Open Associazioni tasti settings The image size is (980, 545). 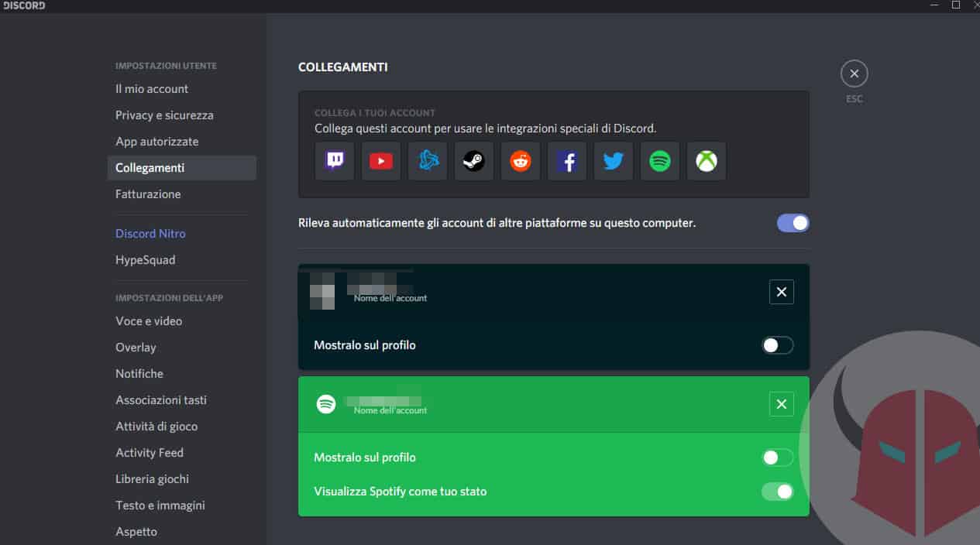181,400
